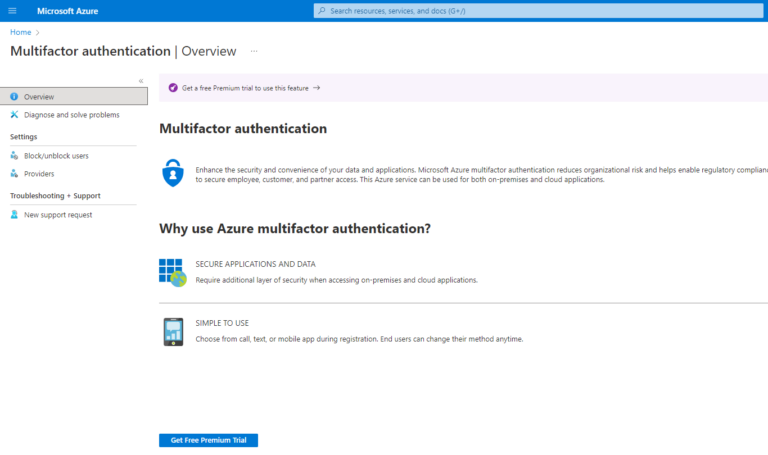Open Block/unblock users settings

56,156
